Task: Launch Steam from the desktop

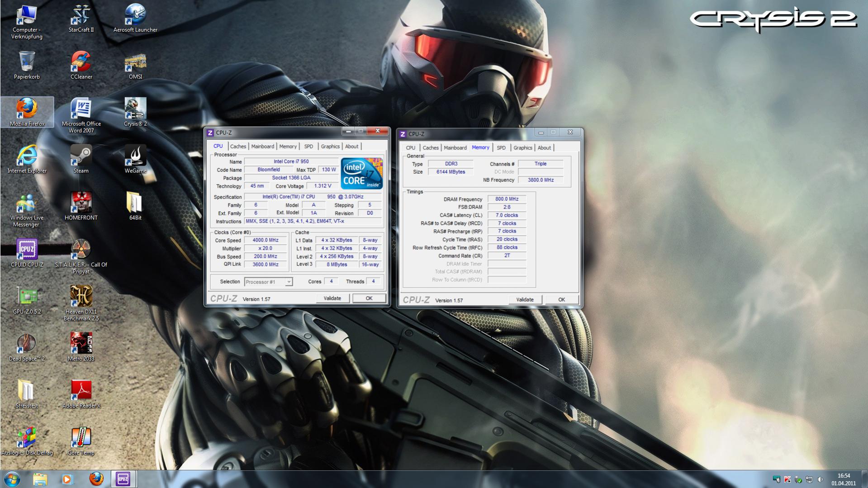Action: pos(81,159)
